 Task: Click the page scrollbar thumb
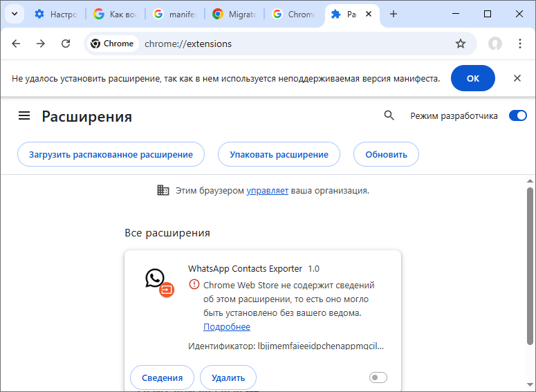[530, 266]
